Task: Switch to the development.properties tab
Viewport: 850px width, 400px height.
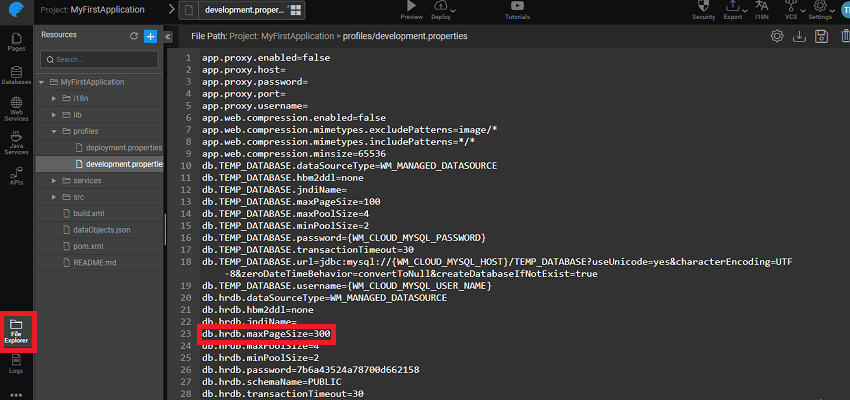Action: 243,11
